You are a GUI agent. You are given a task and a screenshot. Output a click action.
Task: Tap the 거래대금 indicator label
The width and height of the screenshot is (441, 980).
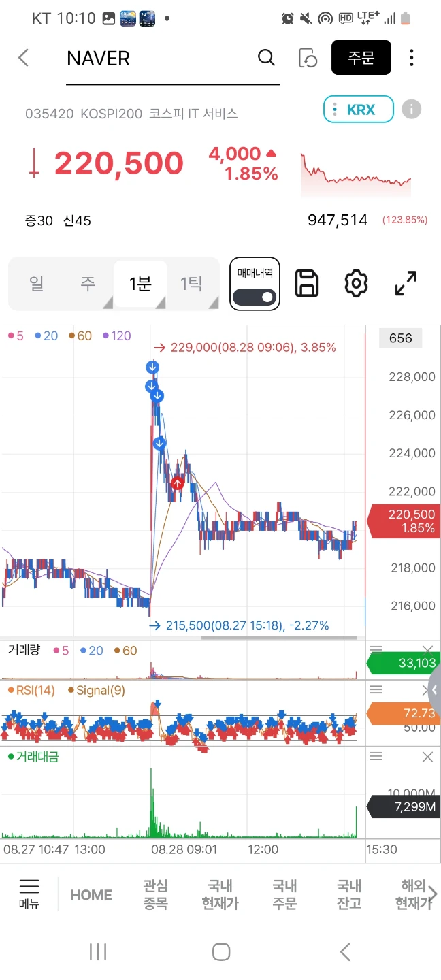(33, 757)
